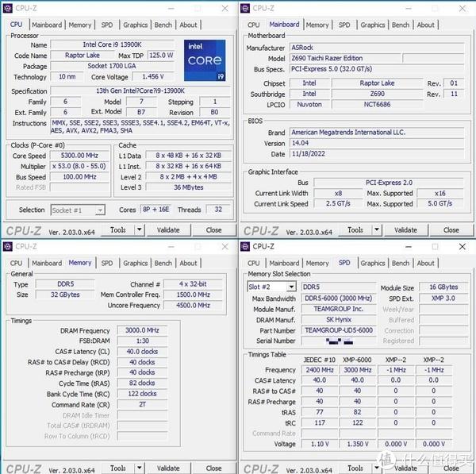Click the XMP-6000 column header in Timings Table
The width and height of the screenshot is (476, 474).
357,360
